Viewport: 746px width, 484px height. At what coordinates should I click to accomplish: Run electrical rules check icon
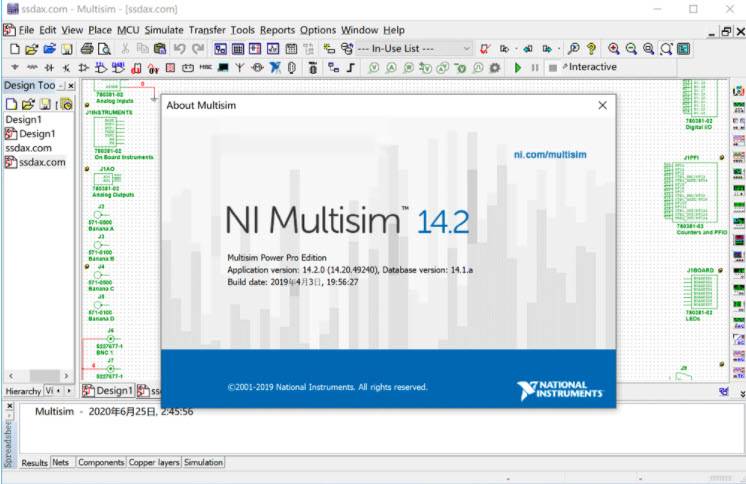pyautogui.click(x=485, y=49)
